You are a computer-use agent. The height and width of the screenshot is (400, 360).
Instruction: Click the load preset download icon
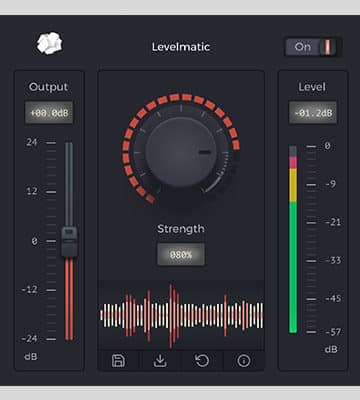(x=160, y=361)
